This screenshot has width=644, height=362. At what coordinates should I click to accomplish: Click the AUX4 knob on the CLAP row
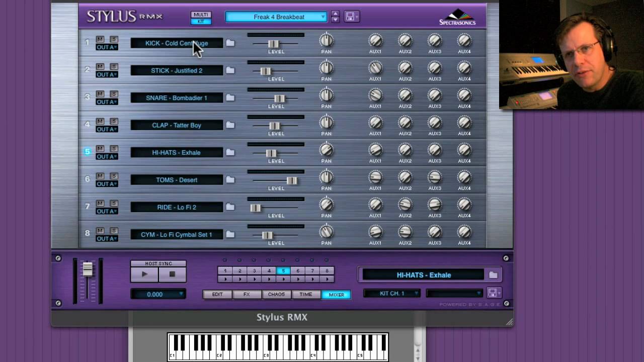click(x=464, y=122)
